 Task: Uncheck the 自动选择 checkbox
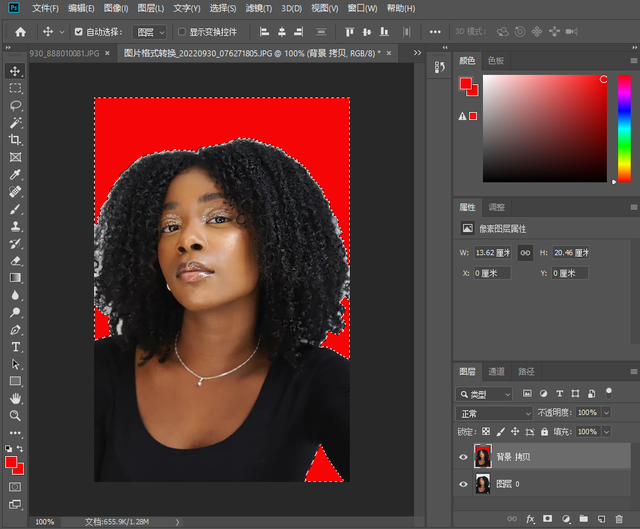79,32
